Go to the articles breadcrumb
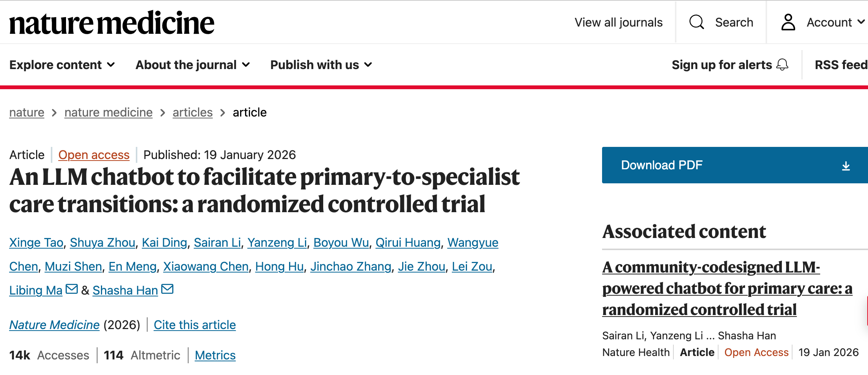 coord(192,112)
